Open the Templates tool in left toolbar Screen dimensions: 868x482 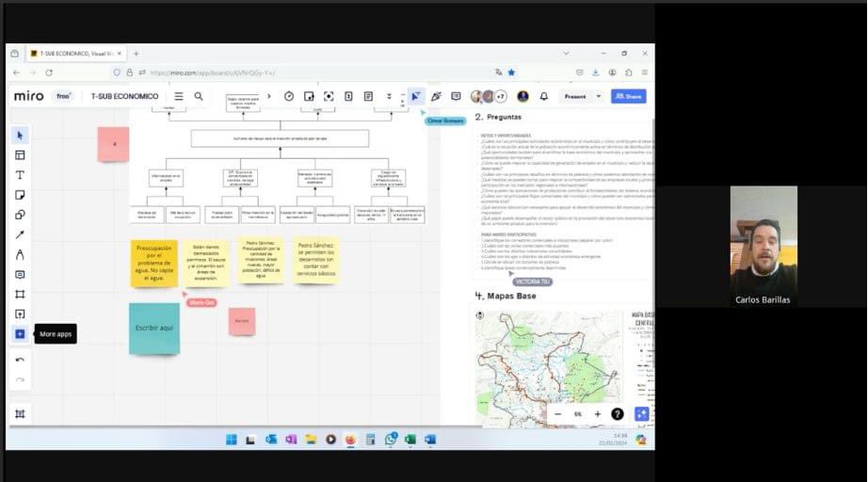point(20,155)
